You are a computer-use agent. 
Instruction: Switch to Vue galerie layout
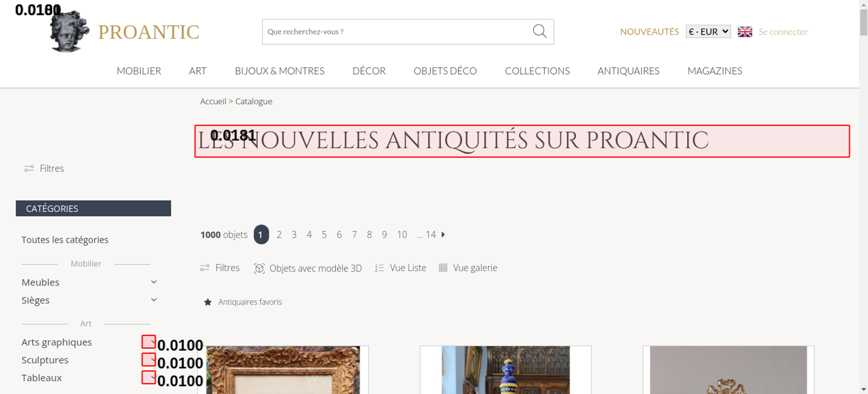click(468, 268)
